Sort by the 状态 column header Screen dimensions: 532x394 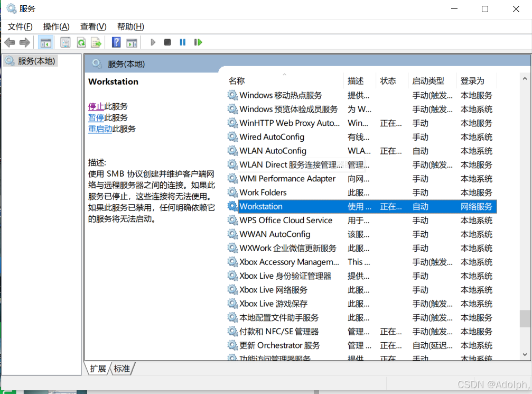coord(392,80)
